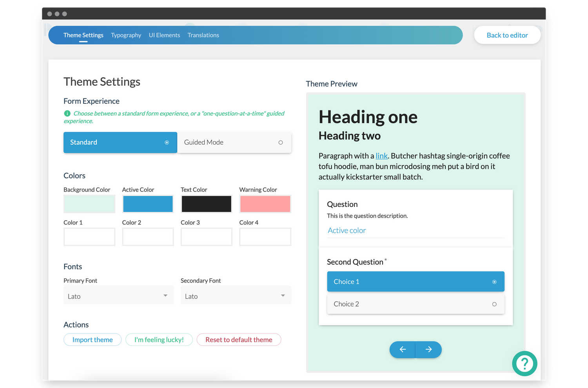The width and height of the screenshot is (588, 388).
Task: Click Import theme button
Action: (x=93, y=340)
